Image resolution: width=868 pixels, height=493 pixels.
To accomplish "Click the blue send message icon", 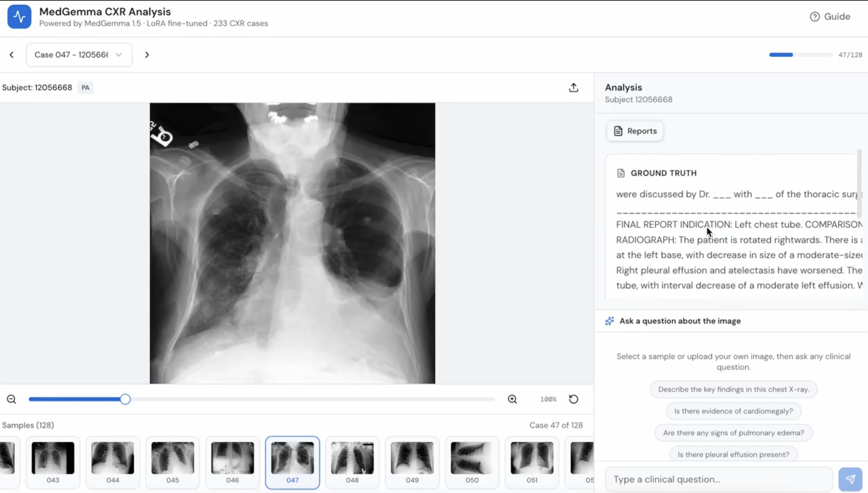I will tap(850, 479).
